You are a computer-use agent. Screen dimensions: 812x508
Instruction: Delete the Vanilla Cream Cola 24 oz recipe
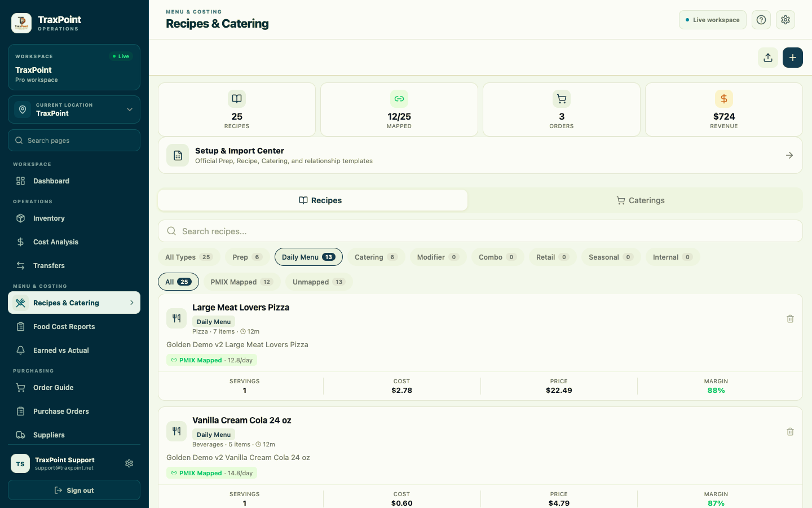[790, 431]
